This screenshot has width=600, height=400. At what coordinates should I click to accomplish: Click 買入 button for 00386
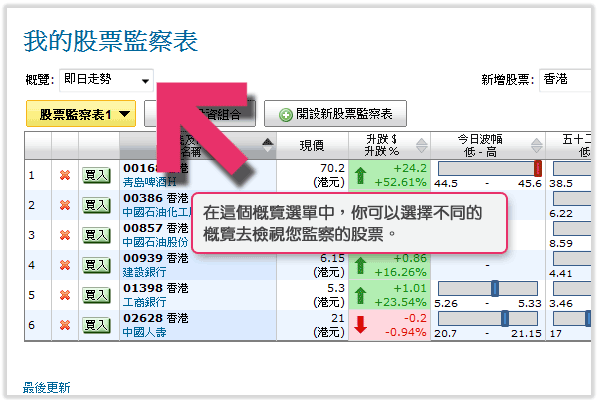click(96, 205)
